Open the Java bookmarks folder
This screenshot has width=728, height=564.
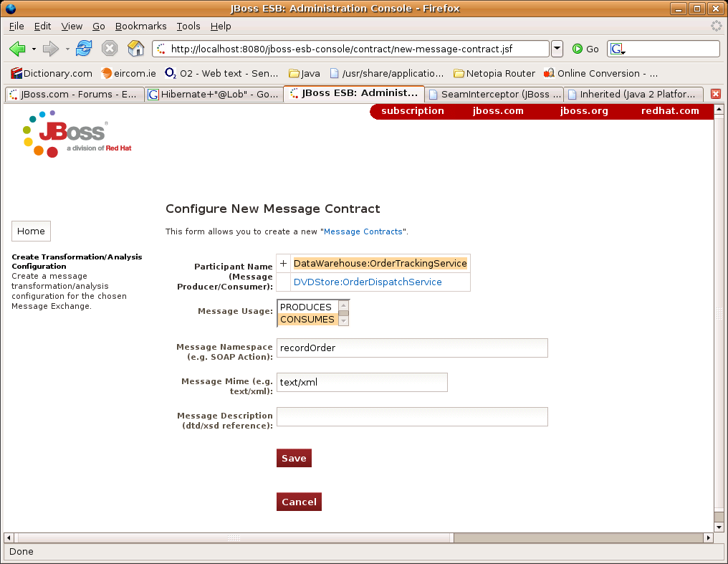[x=304, y=73]
